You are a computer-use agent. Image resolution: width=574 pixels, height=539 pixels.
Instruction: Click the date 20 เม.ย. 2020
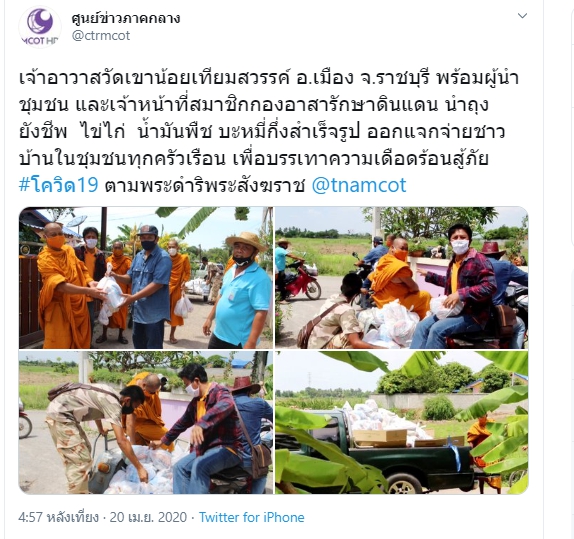pos(148,517)
